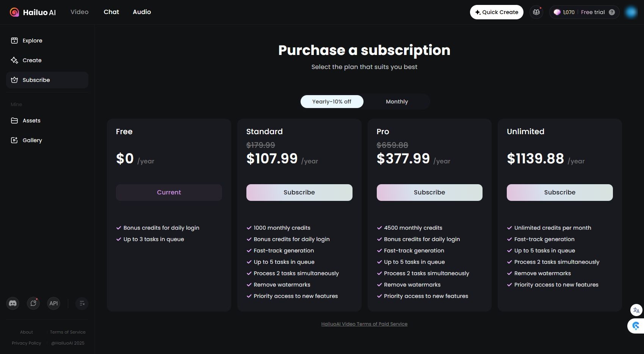Collapse the sidebar with the menu icon
The height and width of the screenshot is (354, 644).
[82, 303]
